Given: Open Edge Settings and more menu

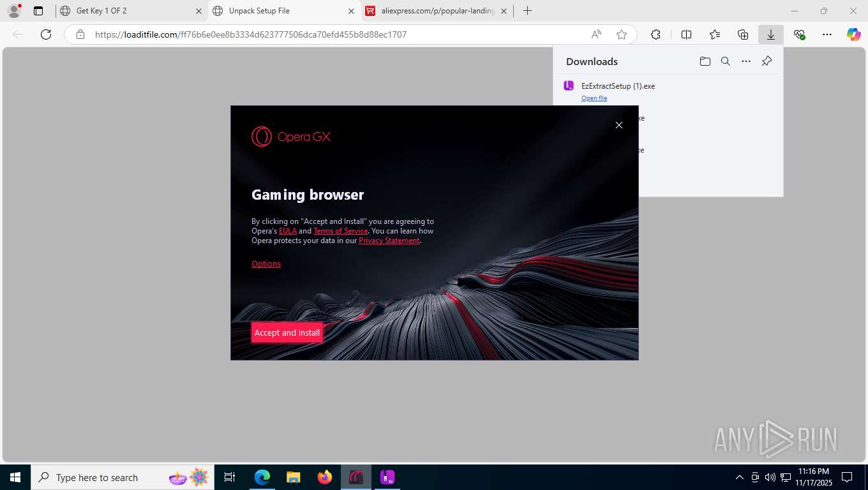Looking at the screenshot, I should point(827,34).
